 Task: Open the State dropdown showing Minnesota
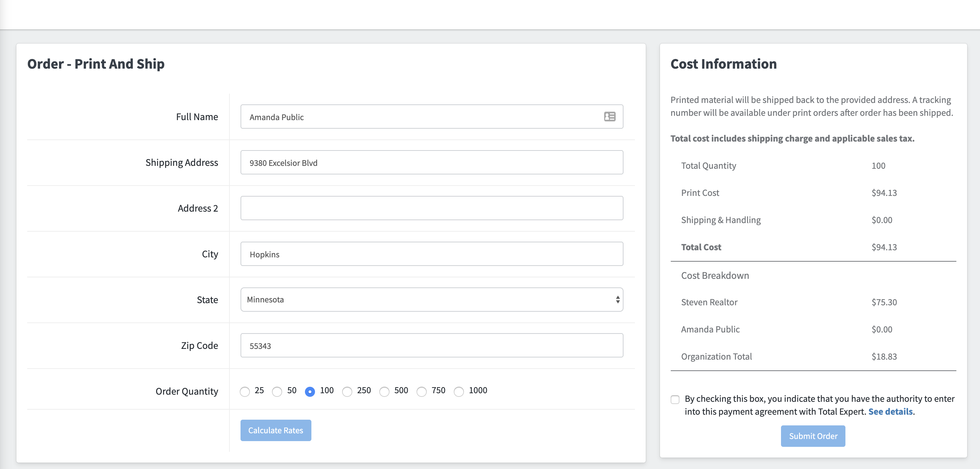pos(431,300)
